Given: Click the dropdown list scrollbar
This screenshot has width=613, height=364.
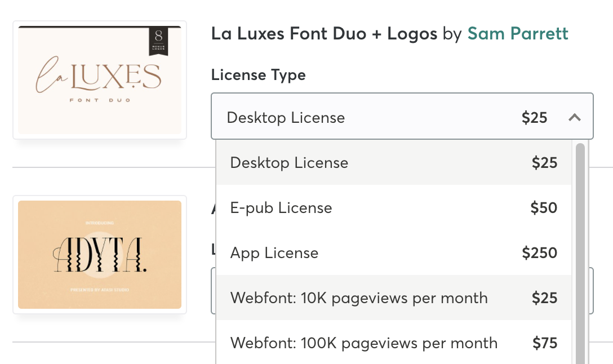Looking at the screenshot, I should (x=580, y=254).
